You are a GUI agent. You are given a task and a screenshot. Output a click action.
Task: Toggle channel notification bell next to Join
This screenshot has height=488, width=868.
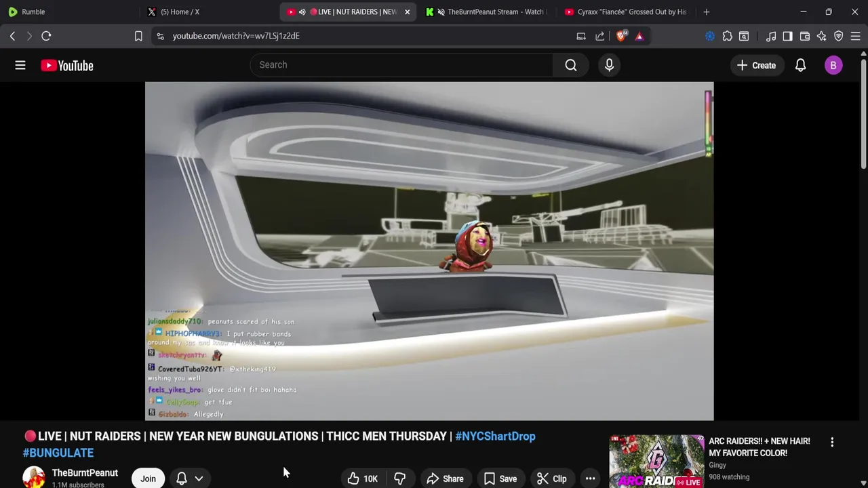click(x=182, y=479)
